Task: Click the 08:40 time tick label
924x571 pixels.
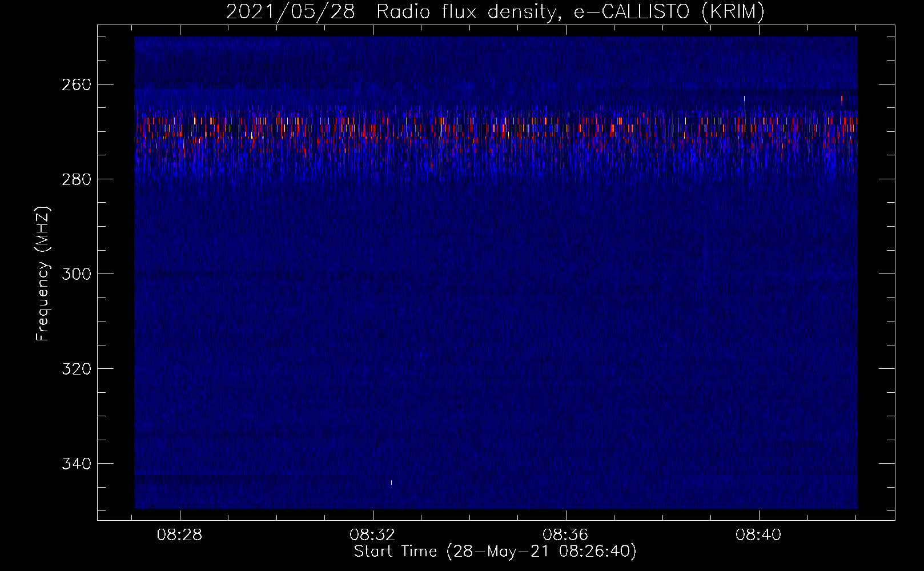Action: pos(758,535)
